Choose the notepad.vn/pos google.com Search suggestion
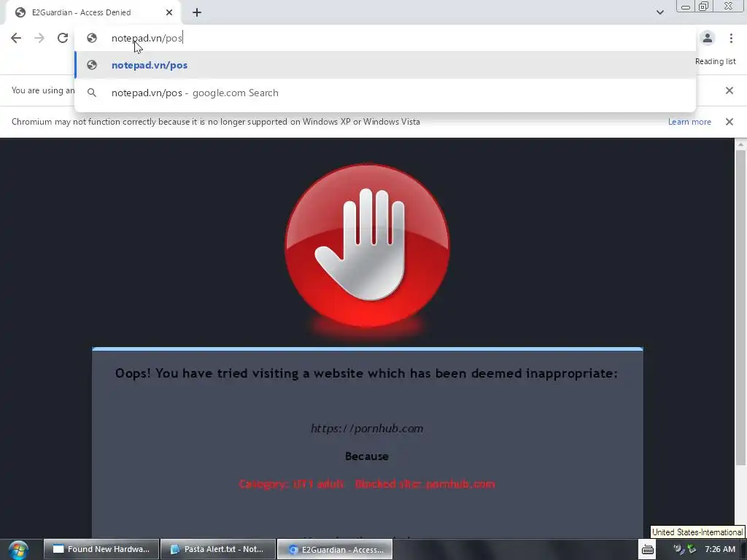Screen dimensions: 747x560 coord(385,93)
